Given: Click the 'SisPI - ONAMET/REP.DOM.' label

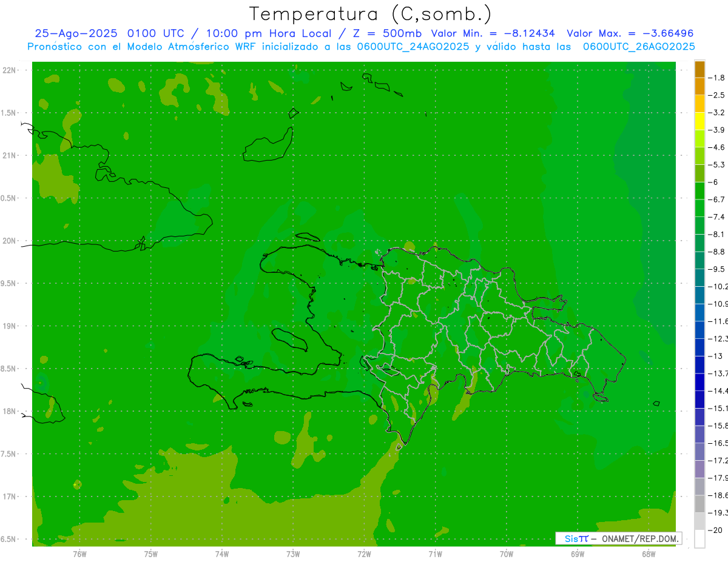Looking at the screenshot, I should coord(618,538).
